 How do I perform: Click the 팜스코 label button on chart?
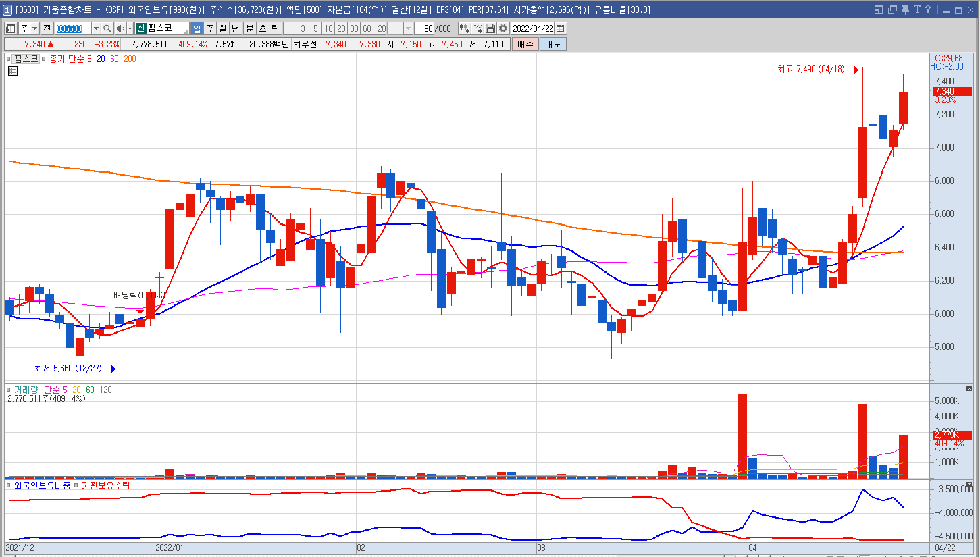[26, 59]
